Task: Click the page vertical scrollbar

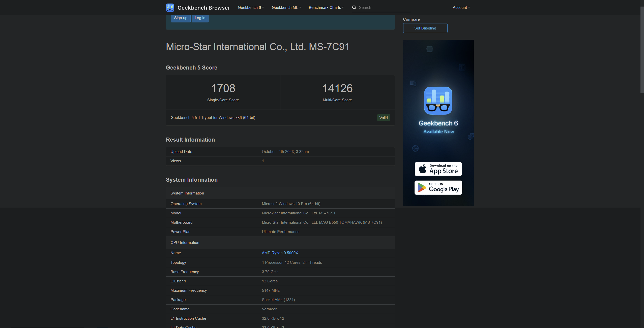Action: click(x=642, y=50)
